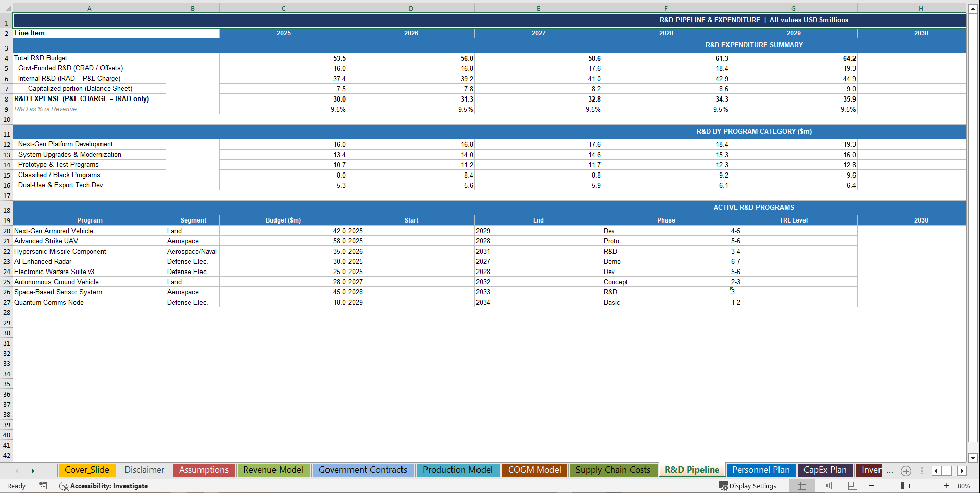Viewport: 980px width, 493px height.
Task: Open the CapEx Plan worksheet
Action: coord(825,470)
